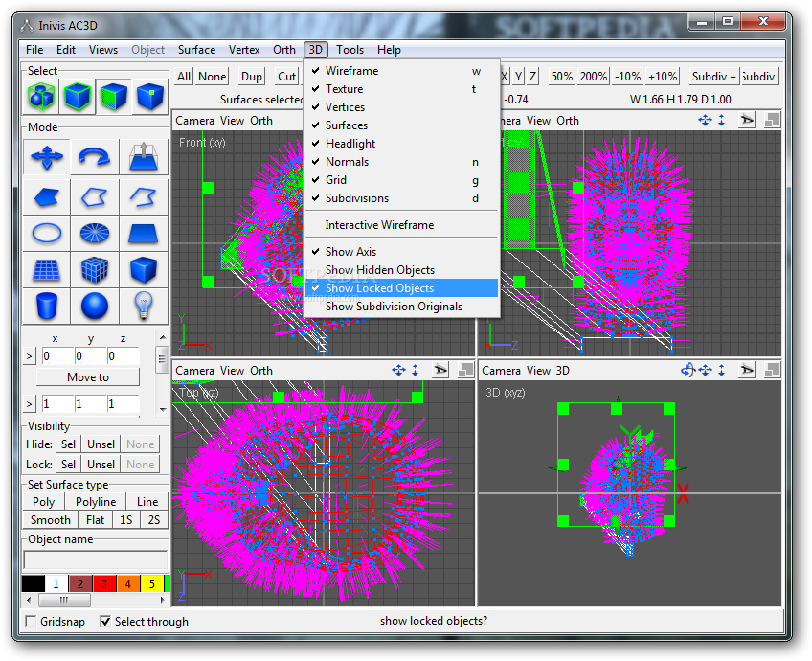
Task: Toggle Wireframe in the 3D menu
Action: (x=402, y=71)
